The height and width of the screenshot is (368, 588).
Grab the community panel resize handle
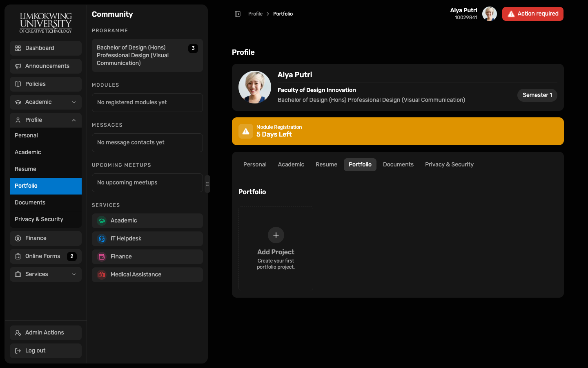(x=207, y=184)
